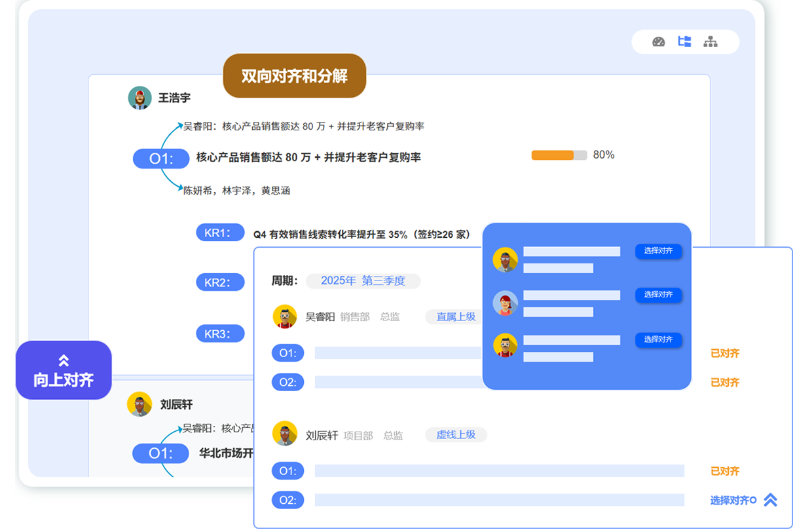Click the 80% progress bar

[x=559, y=155]
